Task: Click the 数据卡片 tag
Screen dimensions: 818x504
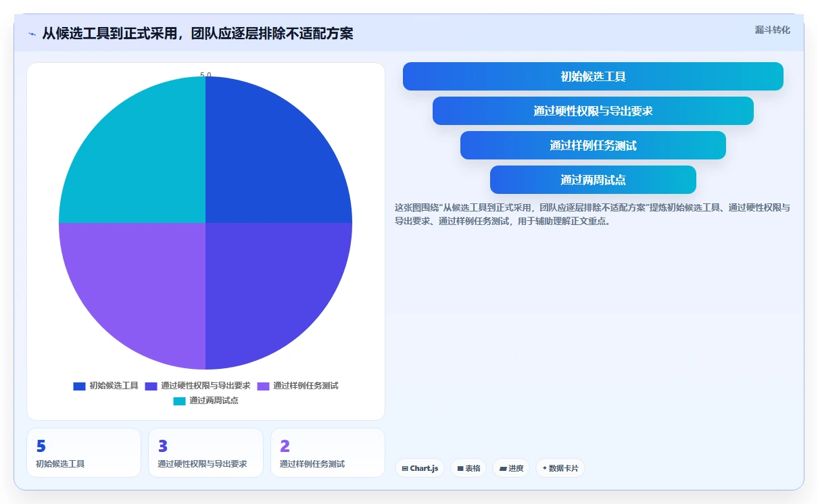Action: pyautogui.click(x=560, y=468)
